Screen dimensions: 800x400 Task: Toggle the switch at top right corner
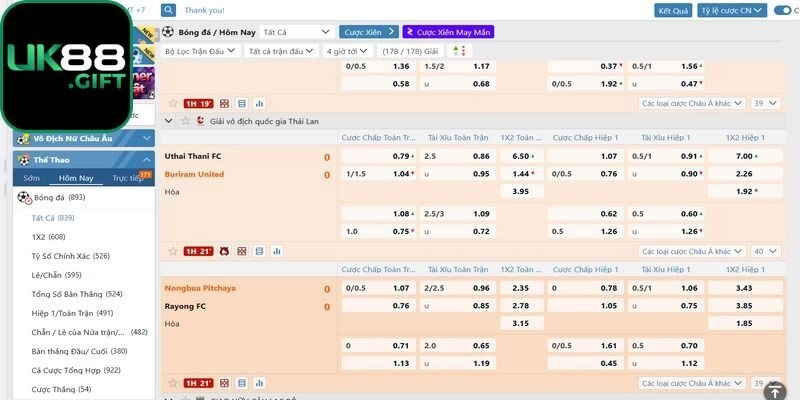point(785,10)
